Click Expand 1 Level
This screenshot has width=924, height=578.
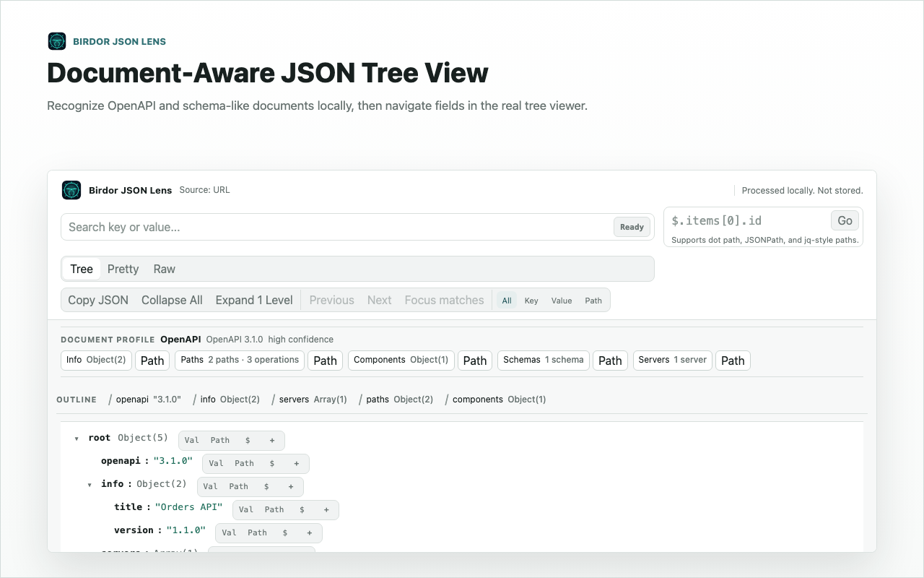(254, 300)
